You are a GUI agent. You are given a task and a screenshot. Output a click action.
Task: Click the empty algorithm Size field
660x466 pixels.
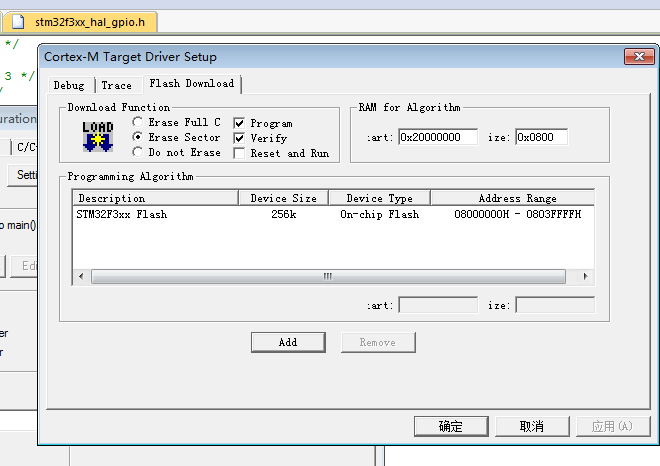click(x=555, y=305)
